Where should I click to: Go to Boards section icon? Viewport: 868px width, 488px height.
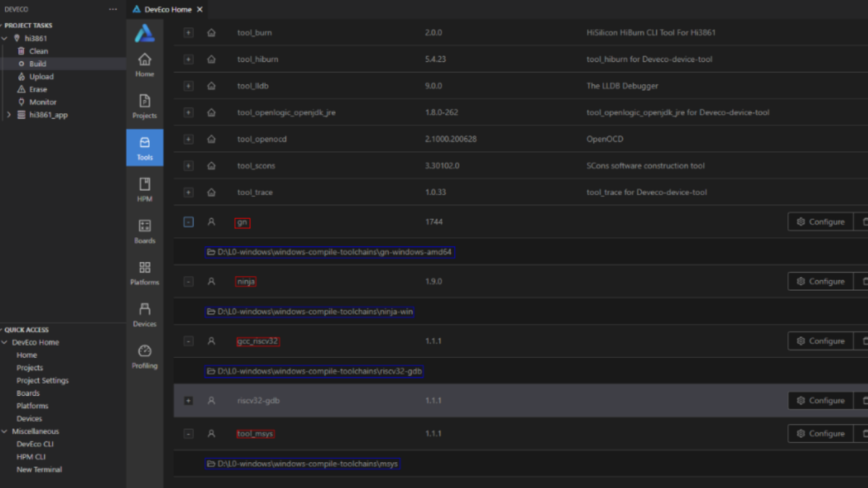[144, 231]
